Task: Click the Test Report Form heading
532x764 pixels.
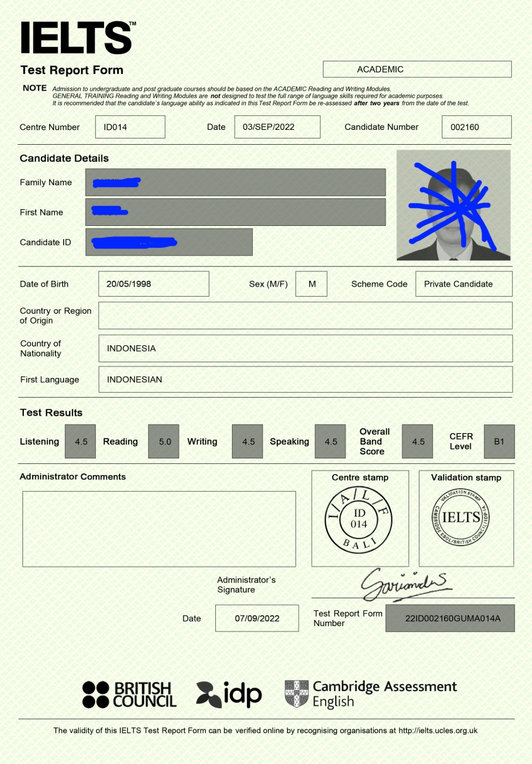Action: point(72,70)
